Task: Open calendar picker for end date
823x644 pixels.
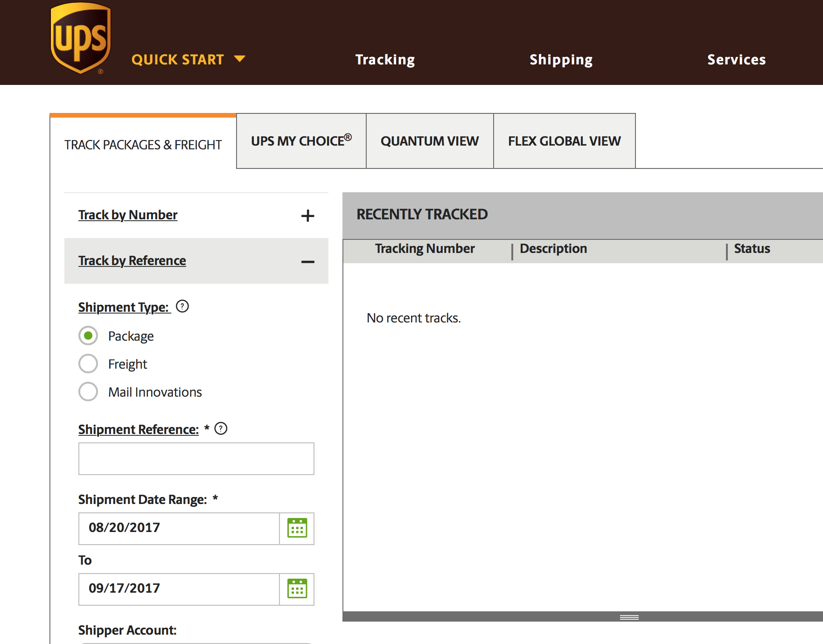Action: [x=297, y=589]
